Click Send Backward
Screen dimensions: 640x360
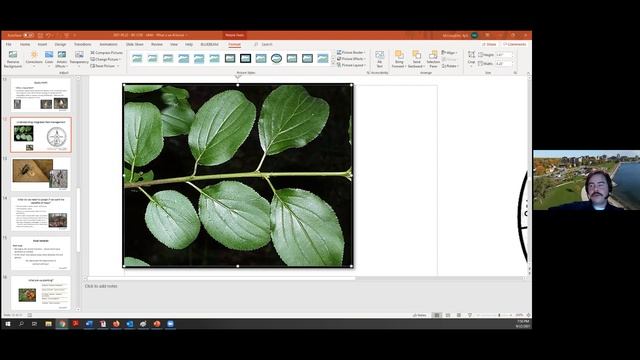416,60
